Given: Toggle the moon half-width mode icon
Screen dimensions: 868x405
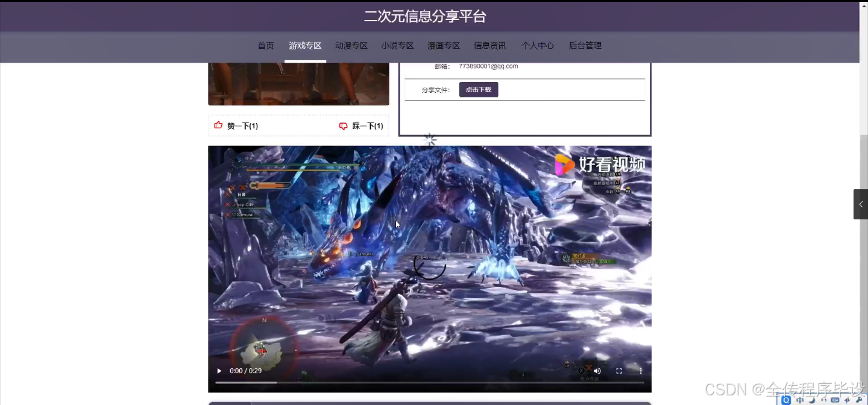Looking at the screenshot, I should 812,400.
